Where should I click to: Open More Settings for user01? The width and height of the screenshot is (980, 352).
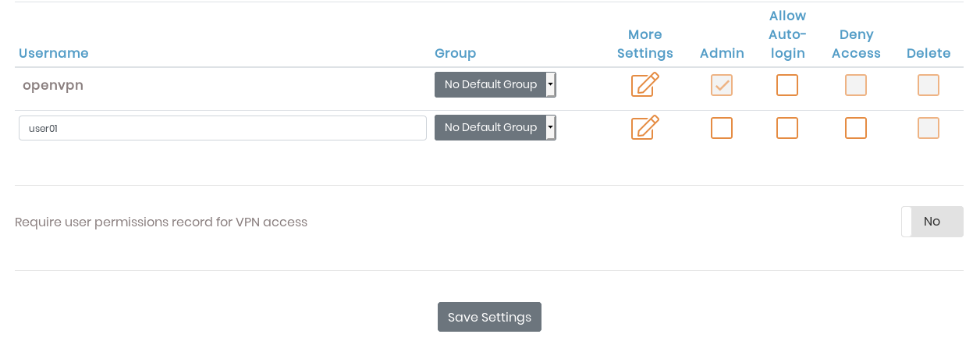644,127
